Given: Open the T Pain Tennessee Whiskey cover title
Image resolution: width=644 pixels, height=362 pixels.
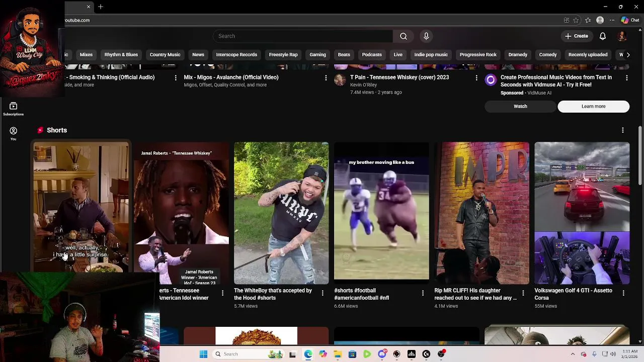Looking at the screenshot, I should [x=399, y=77].
